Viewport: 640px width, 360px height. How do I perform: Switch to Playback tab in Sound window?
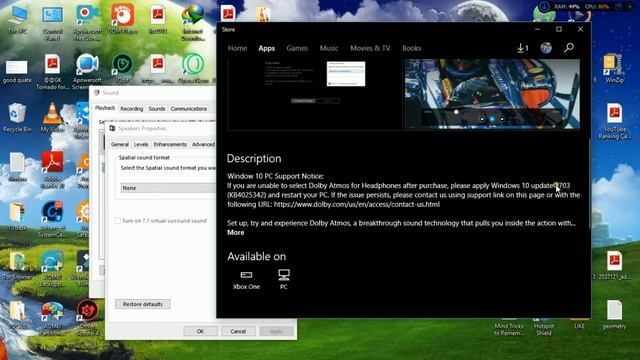click(x=105, y=108)
